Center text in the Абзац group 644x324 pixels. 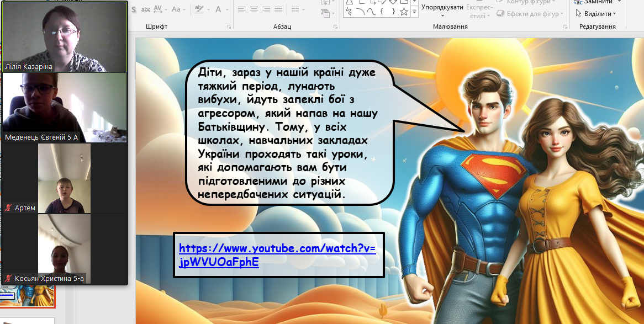(x=254, y=9)
